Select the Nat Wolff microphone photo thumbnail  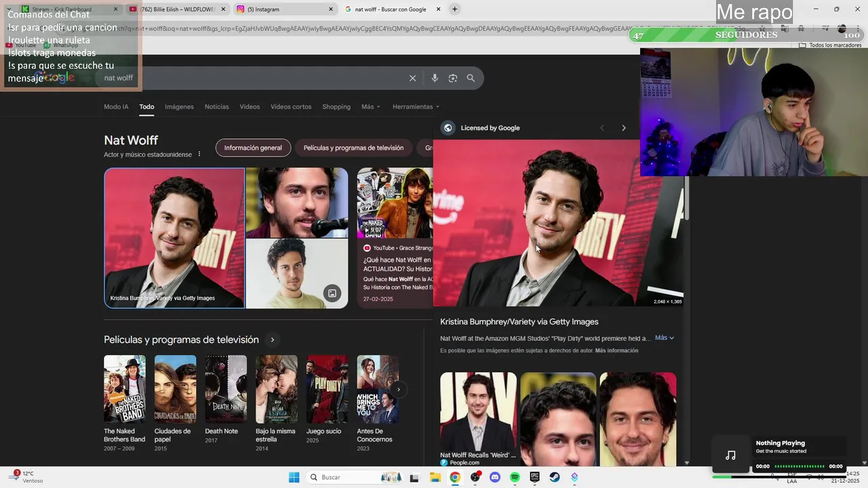(x=297, y=203)
